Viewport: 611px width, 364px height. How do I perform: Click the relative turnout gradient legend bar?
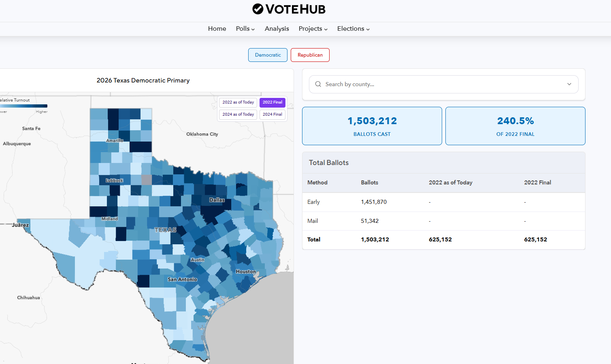tap(24, 106)
